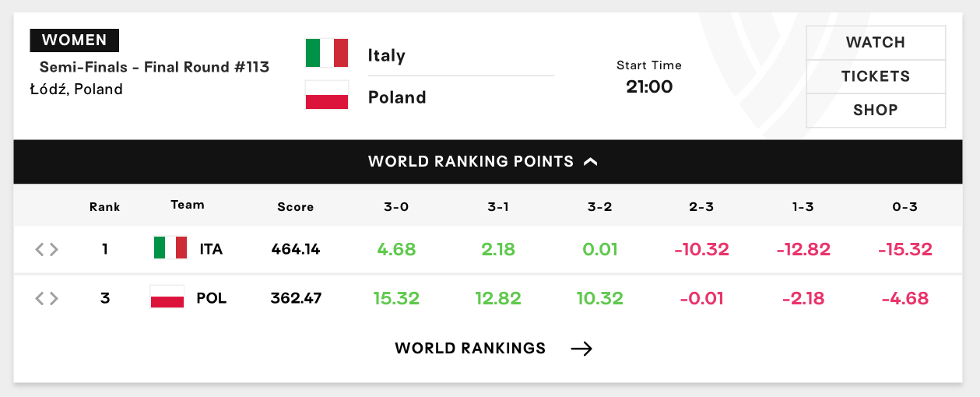This screenshot has width=980, height=397.
Task: Select the WOMEN category label
Action: 74,40
